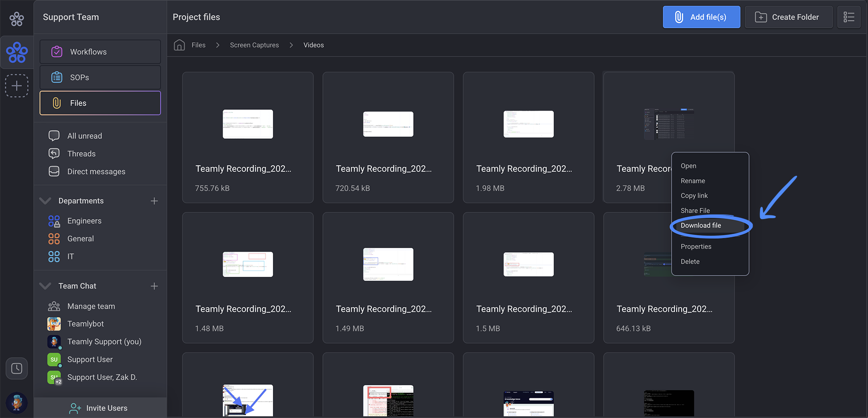This screenshot has width=868, height=418.
Task: Click the Files paperclip icon in sidebar
Action: pos(57,103)
